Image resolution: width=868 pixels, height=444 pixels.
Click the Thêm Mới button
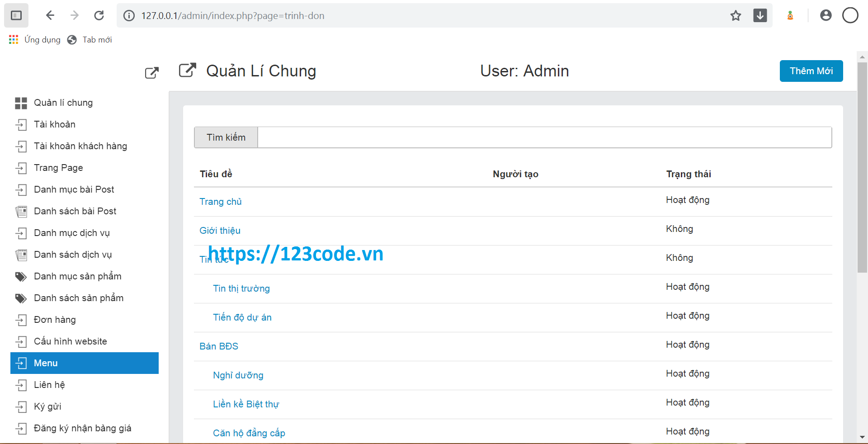click(811, 71)
